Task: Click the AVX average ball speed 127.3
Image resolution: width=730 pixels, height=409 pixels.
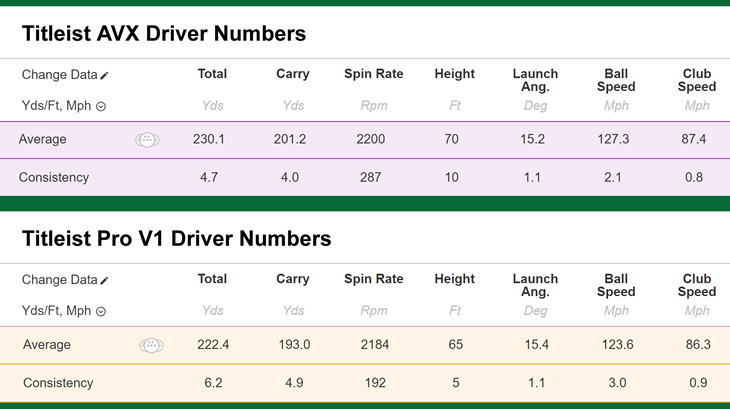Action: [x=613, y=139]
